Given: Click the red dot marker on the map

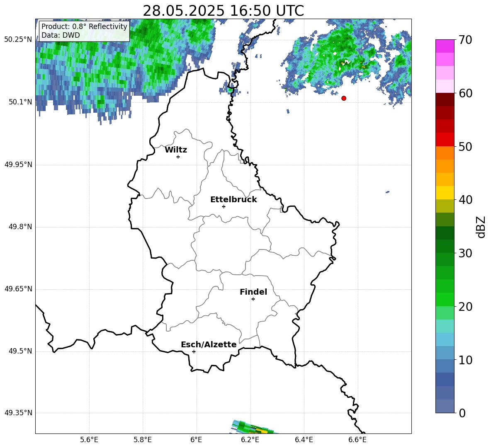Looking at the screenshot, I should tap(344, 98).
